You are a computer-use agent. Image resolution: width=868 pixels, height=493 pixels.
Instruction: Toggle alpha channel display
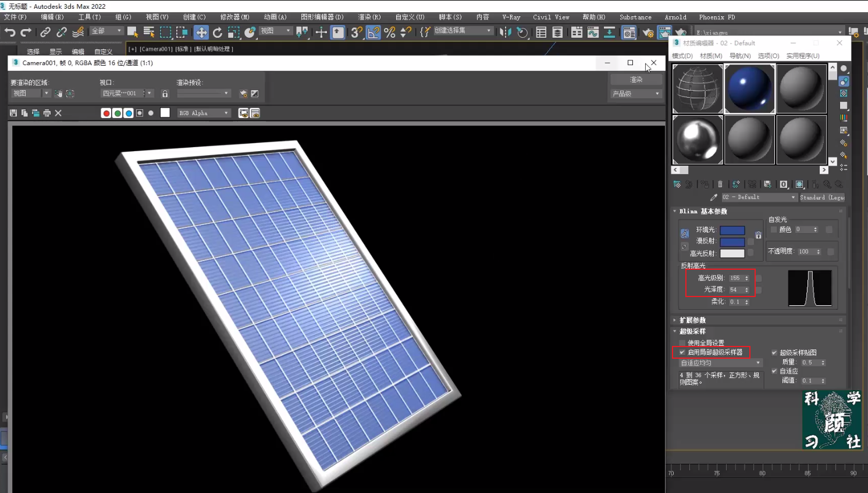click(x=140, y=113)
